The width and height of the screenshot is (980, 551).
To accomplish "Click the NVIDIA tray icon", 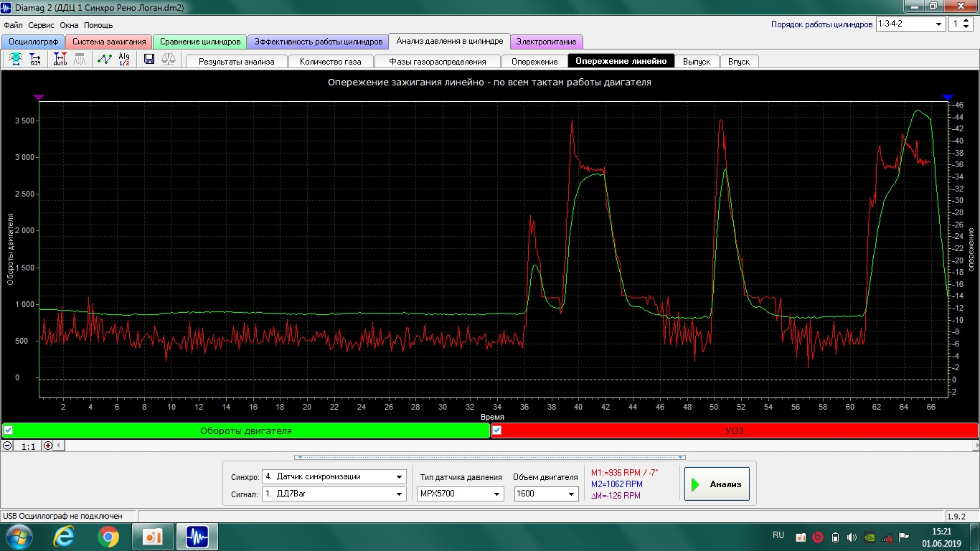I will (870, 537).
